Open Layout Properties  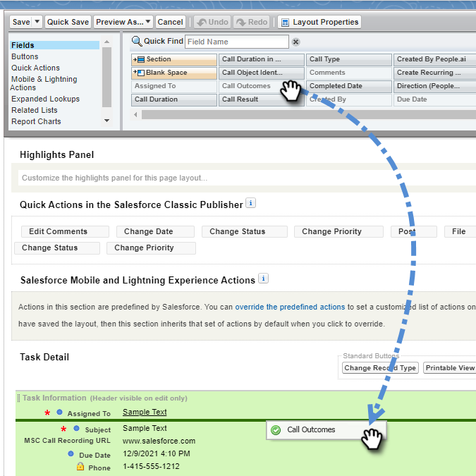pos(319,22)
